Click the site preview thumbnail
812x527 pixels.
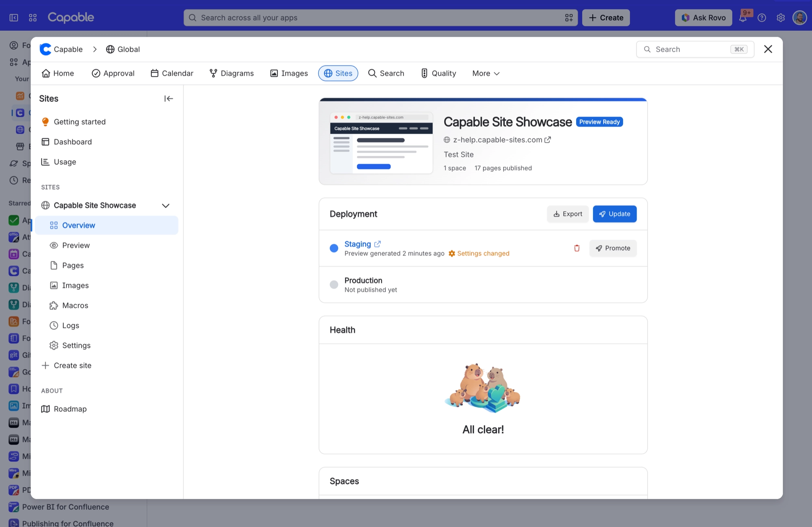[381, 143]
